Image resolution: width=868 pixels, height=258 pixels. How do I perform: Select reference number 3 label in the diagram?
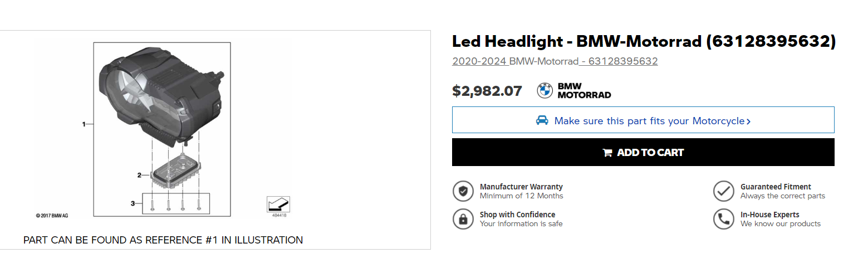point(133,203)
